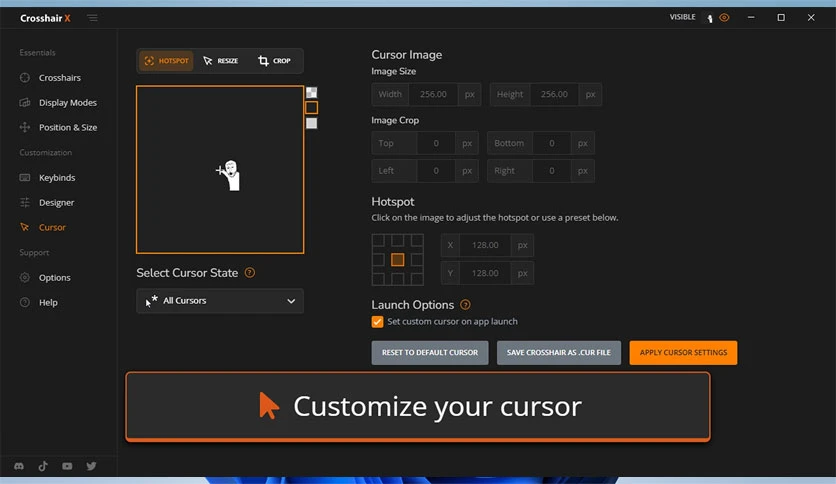Open the Discord link icon
Screen dimensions: 836x484
tap(19, 466)
